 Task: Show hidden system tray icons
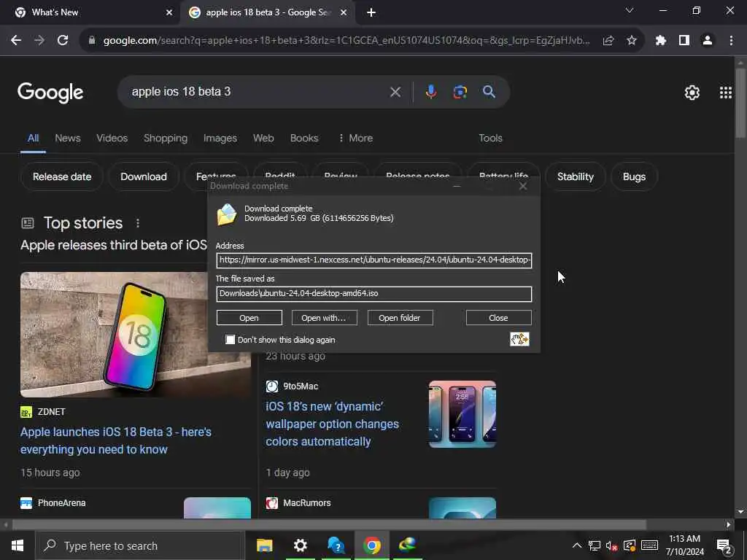[x=576, y=545]
